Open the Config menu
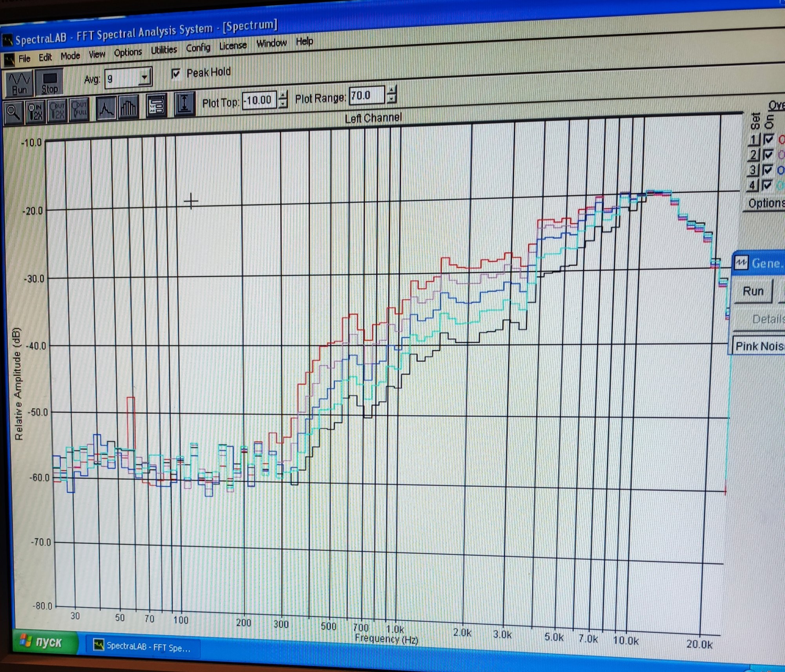This screenshot has height=672, width=785. tap(198, 48)
